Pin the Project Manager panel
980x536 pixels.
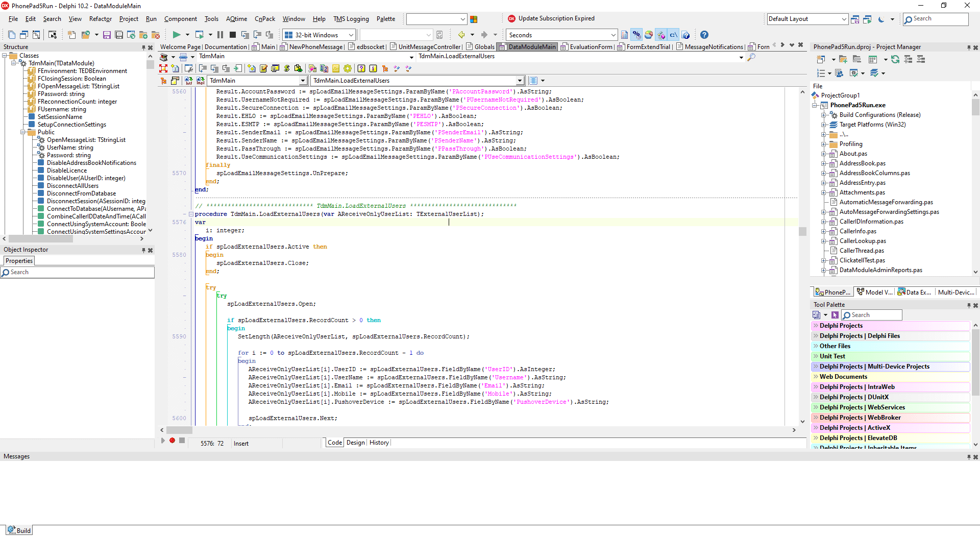click(x=969, y=47)
